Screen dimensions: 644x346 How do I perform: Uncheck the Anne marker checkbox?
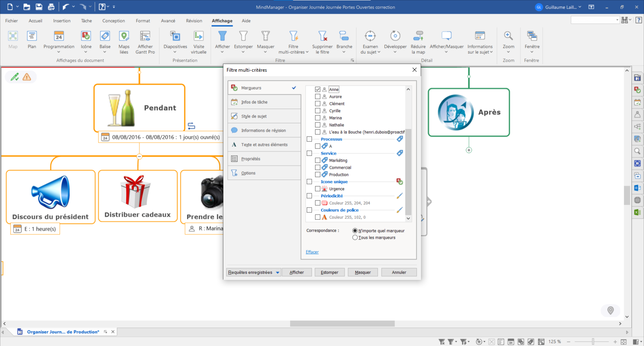(x=318, y=89)
